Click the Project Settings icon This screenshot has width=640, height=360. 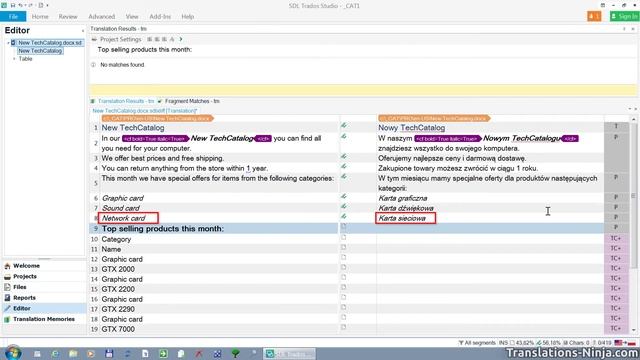94,39
